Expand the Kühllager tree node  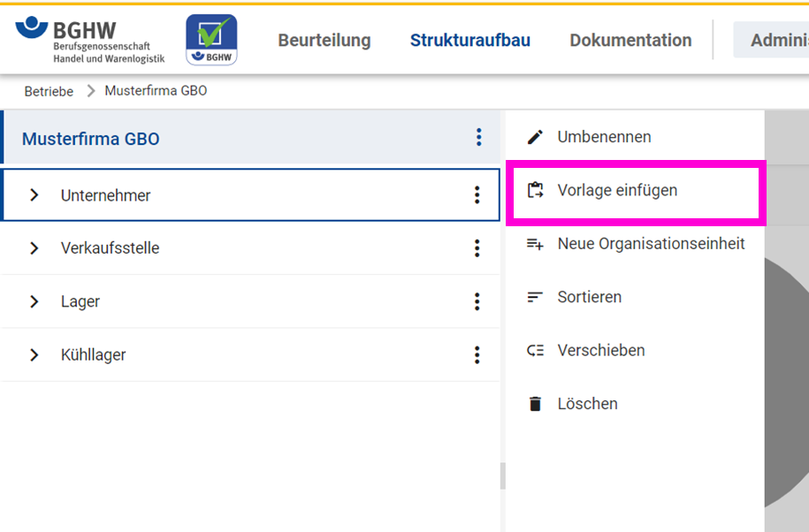pyautogui.click(x=34, y=354)
